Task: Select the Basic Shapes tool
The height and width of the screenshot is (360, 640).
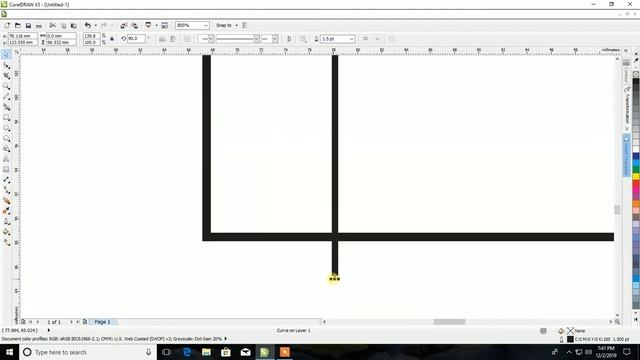Action: [6, 149]
